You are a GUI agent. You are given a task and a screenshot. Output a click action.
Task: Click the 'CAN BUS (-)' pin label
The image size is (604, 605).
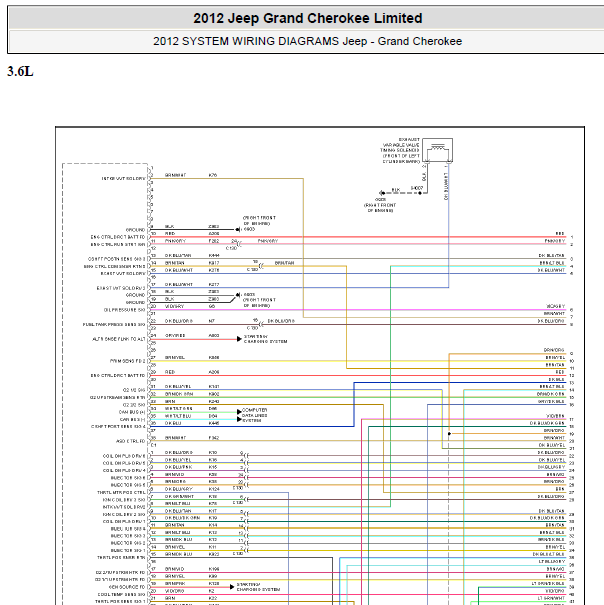coord(132,419)
